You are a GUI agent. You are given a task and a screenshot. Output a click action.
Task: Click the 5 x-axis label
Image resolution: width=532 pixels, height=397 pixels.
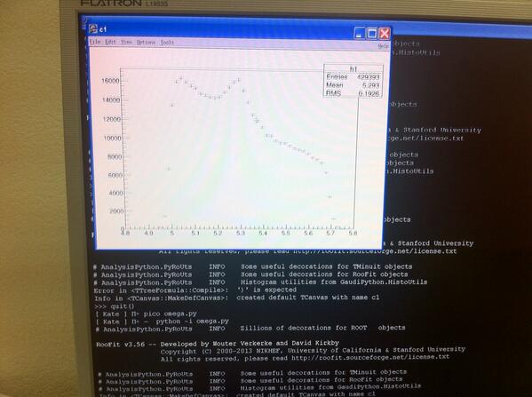coord(172,233)
